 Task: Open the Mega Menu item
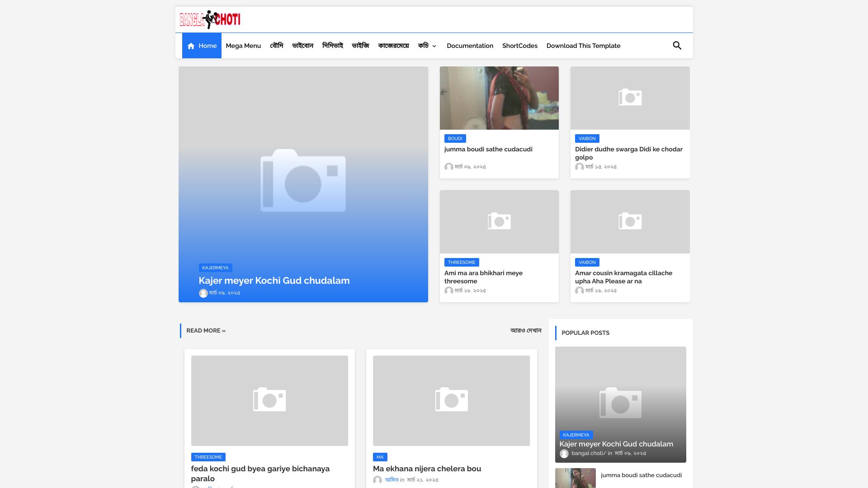(243, 46)
